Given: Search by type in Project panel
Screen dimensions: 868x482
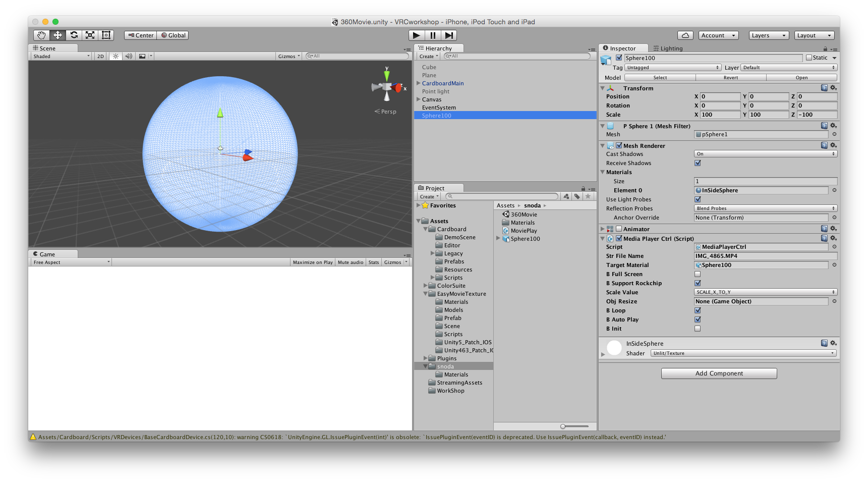Looking at the screenshot, I should coord(566,196).
